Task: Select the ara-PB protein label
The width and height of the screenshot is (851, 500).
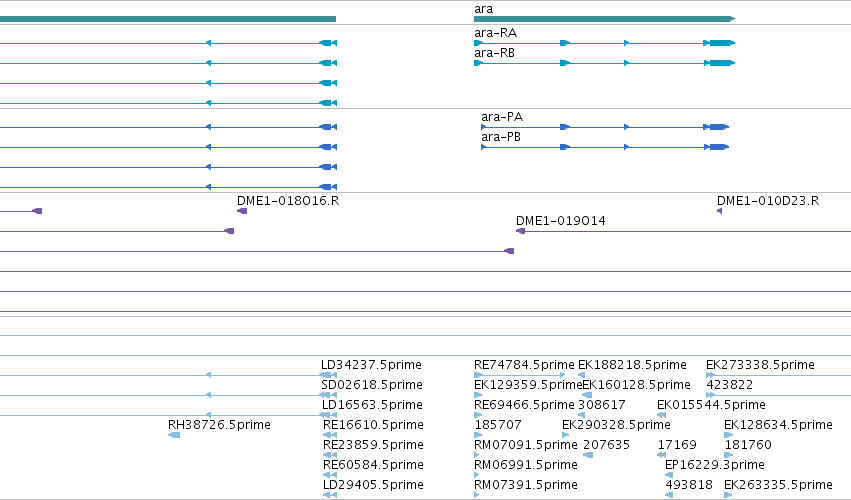Action: click(501, 137)
